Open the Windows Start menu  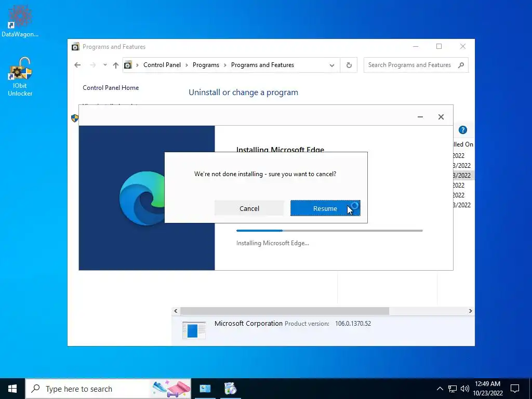[x=12, y=389]
